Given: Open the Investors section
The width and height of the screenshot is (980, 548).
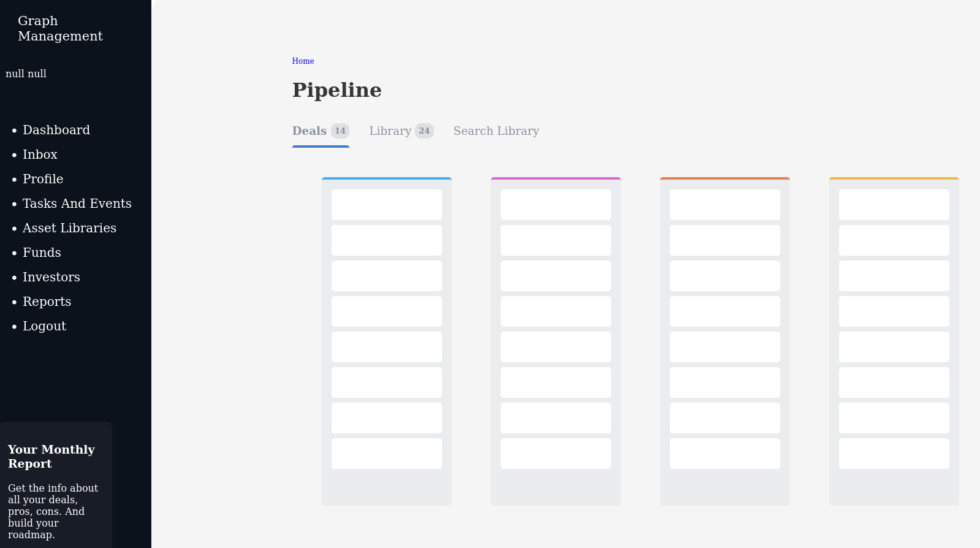Looking at the screenshot, I should (x=51, y=277).
